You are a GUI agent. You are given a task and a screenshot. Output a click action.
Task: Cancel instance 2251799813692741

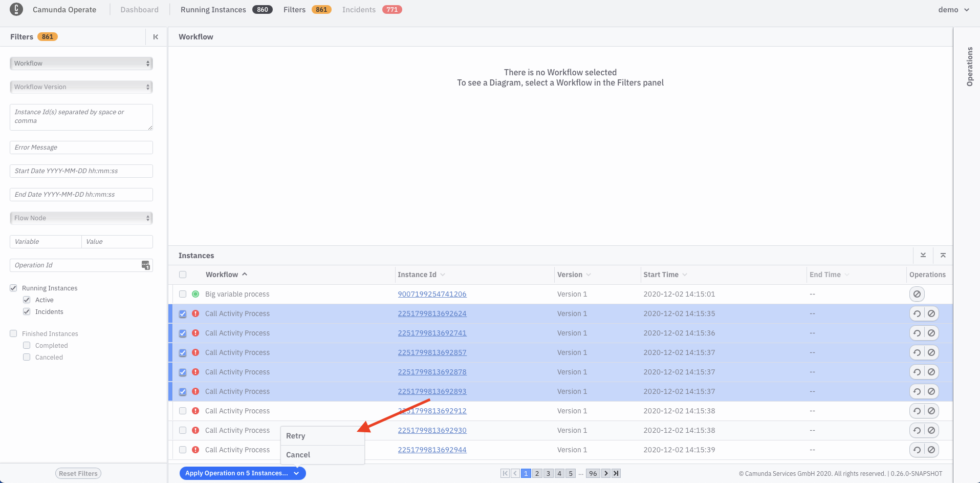[931, 333]
